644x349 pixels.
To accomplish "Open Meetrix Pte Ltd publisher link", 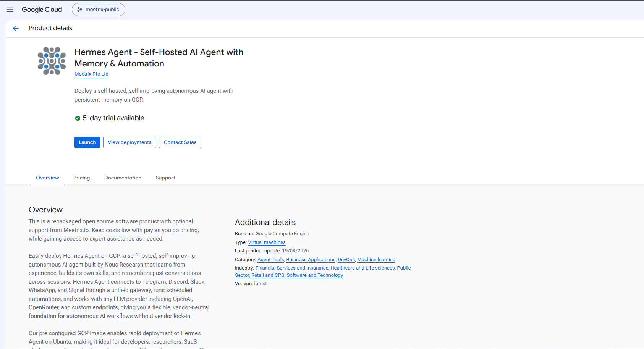I will 91,74.
